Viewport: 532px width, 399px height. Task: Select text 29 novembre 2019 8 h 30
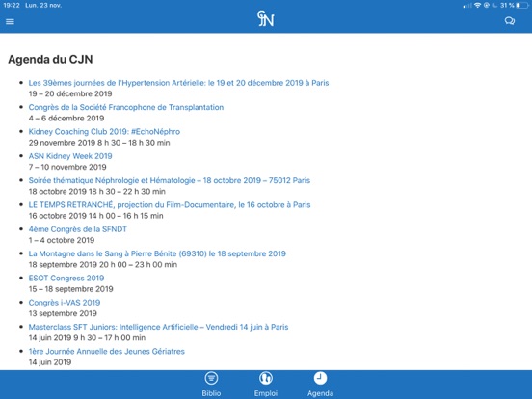point(74,143)
